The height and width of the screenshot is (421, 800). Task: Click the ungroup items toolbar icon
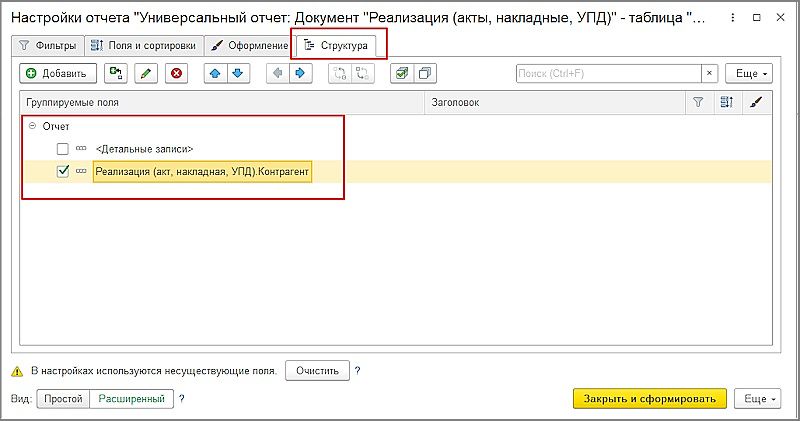[363, 73]
